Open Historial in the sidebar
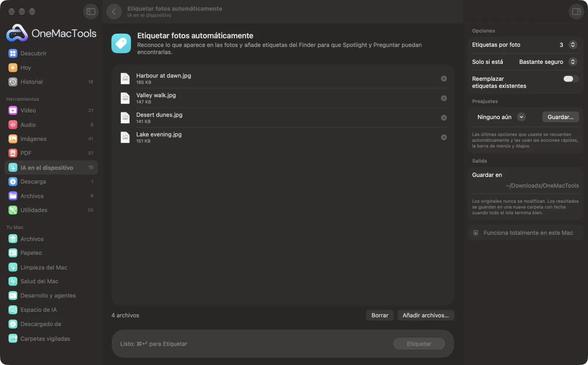Image resolution: width=588 pixels, height=365 pixels. point(51,82)
